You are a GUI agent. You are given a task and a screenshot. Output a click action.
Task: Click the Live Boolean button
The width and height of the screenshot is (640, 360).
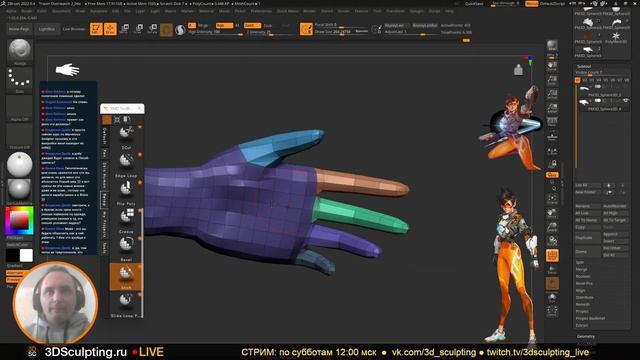[x=74, y=29]
